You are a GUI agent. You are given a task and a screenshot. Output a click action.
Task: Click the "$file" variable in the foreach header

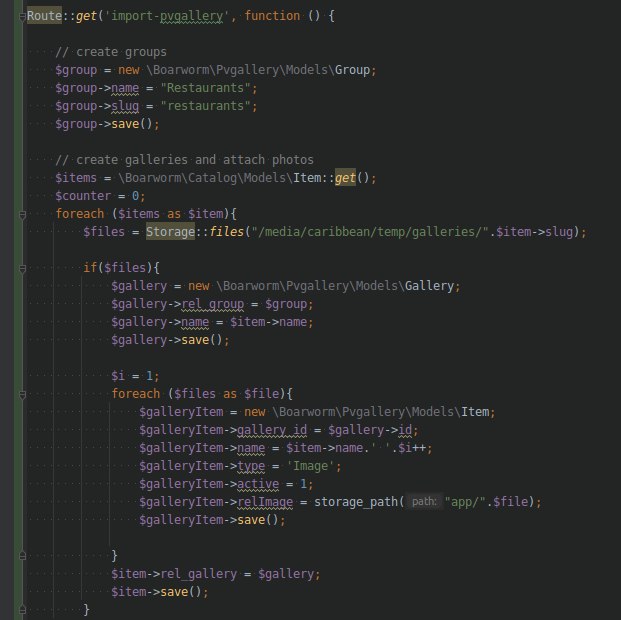click(x=262, y=394)
